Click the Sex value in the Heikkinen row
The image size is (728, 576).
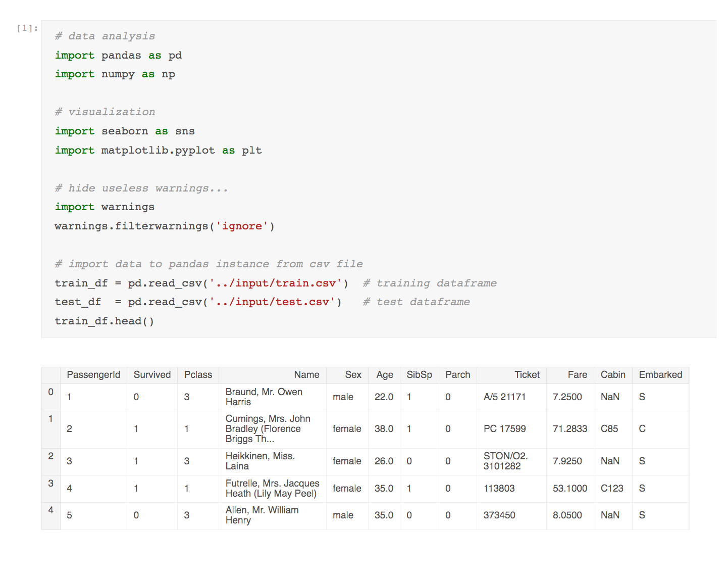[347, 461]
